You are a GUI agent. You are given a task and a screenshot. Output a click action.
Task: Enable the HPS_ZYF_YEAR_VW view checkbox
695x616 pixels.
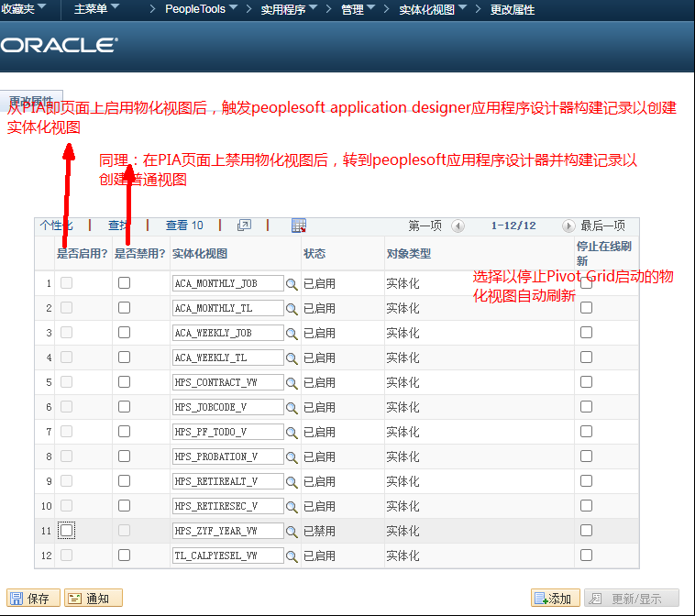[67, 531]
